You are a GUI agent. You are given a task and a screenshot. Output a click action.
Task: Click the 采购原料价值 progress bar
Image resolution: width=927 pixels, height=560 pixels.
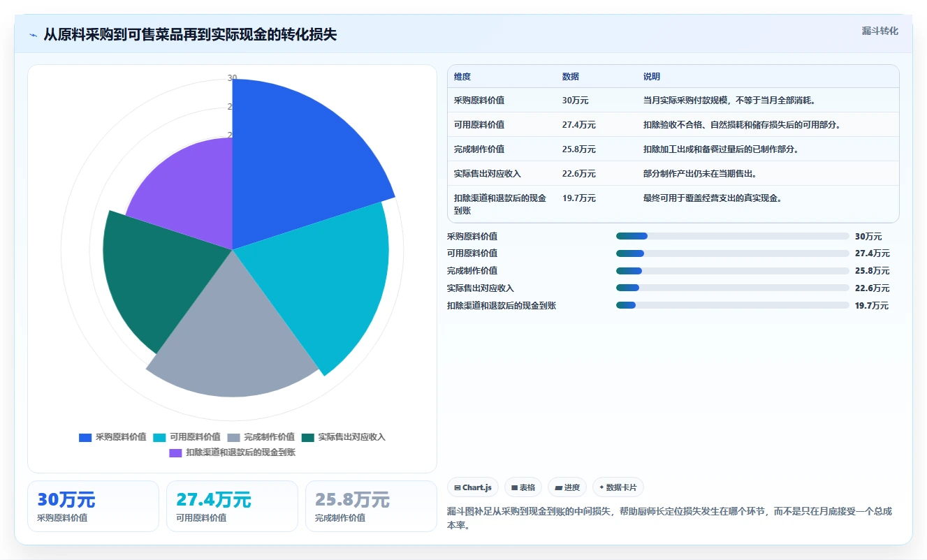click(x=732, y=236)
